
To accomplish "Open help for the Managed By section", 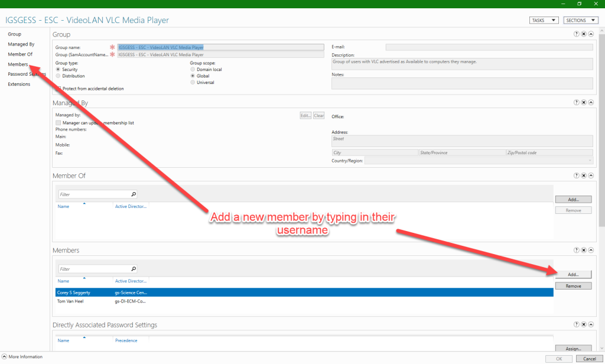I will (x=577, y=102).
